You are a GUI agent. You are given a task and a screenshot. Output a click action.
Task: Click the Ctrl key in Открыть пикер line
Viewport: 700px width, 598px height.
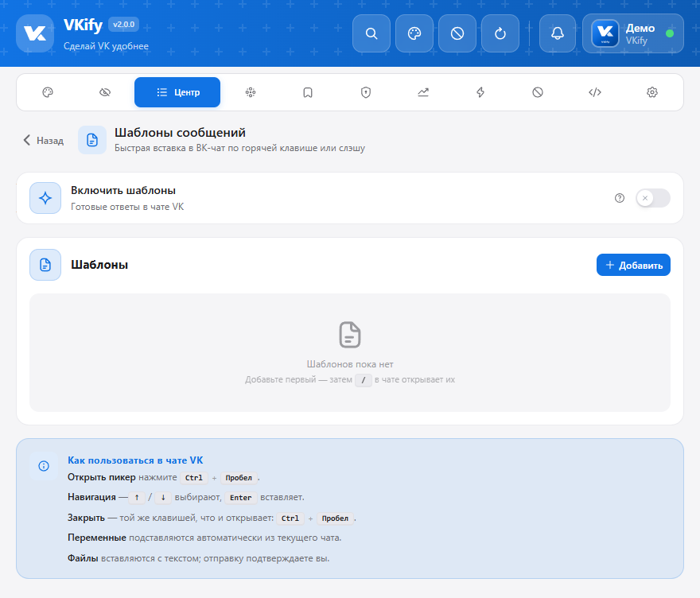point(194,477)
